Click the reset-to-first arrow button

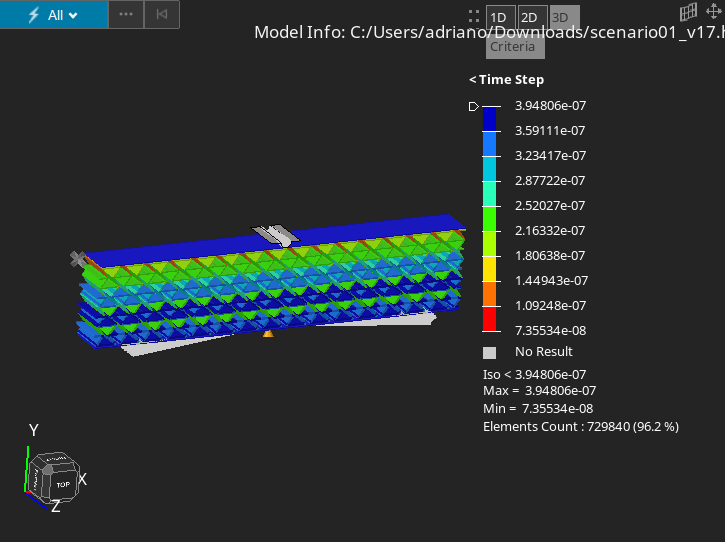click(162, 15)
